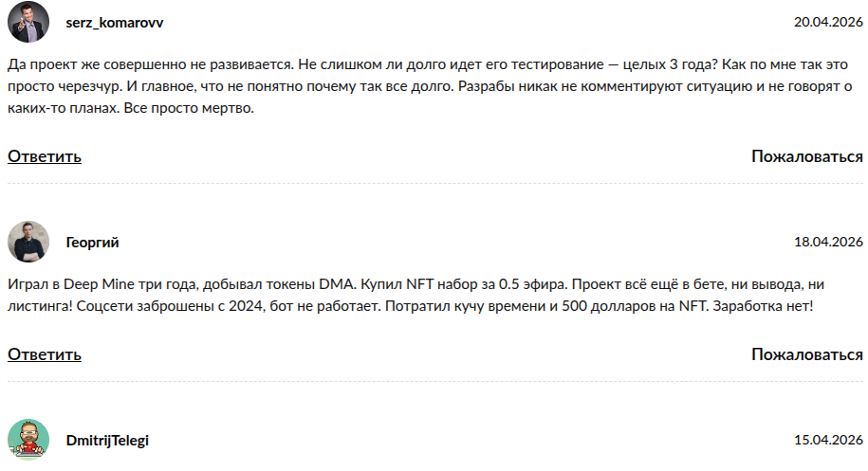This screenshot has width=868, height=471.
Task: Click the phrase 'Заработка нет!'
Action: (763, 306)
